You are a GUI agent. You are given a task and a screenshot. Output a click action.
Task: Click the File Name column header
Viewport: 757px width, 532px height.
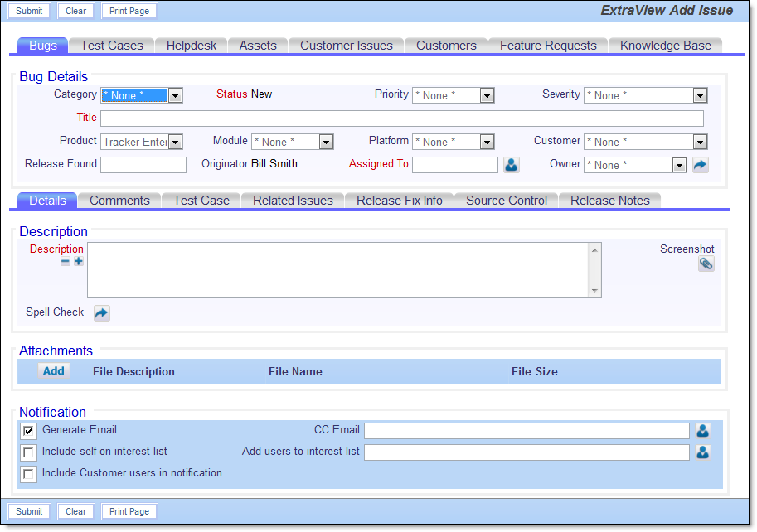(x=295, y=371)
